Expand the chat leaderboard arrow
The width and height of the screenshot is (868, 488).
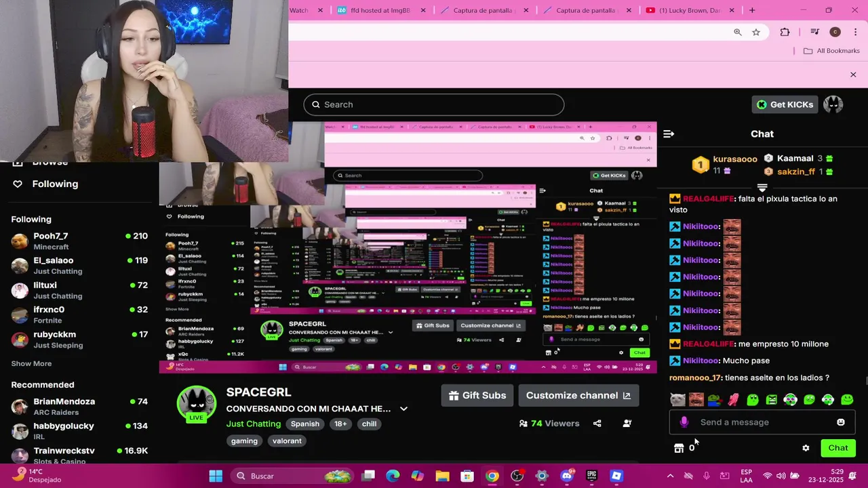[762, 187]
